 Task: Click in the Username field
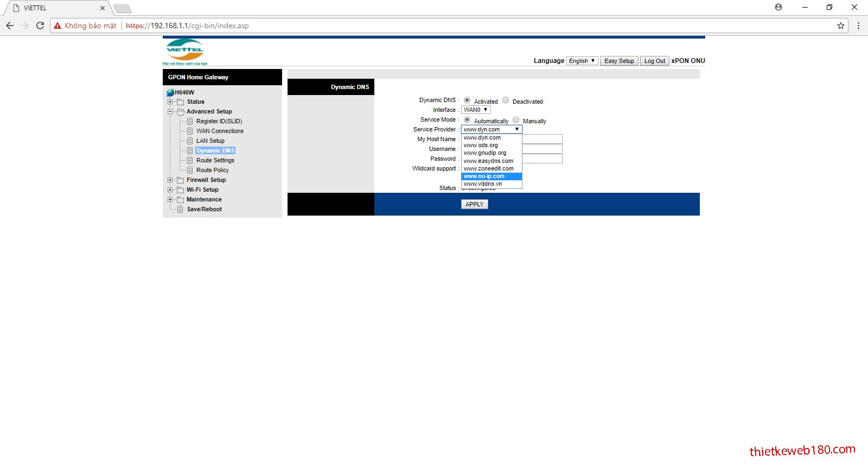(542, 149)
